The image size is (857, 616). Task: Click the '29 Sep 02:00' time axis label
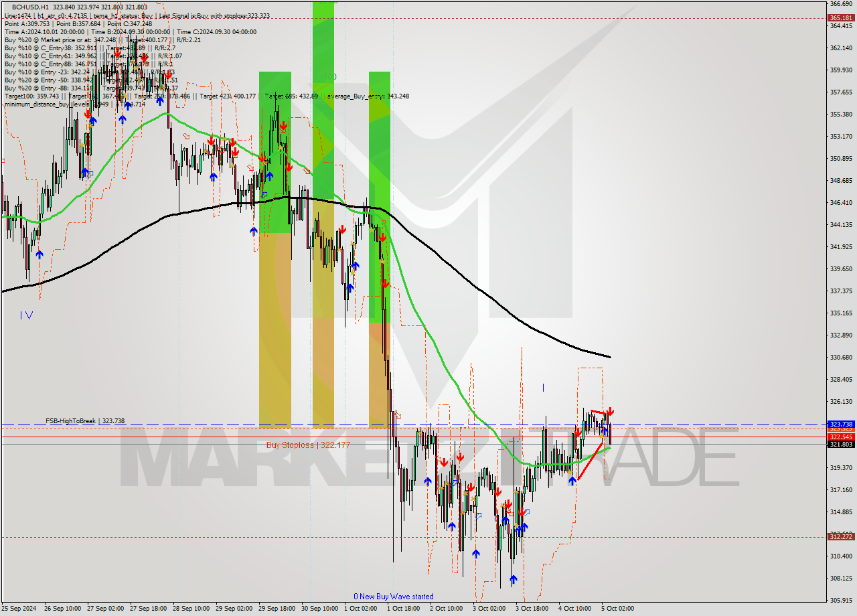pyautogui.click(x=234, y=609)
